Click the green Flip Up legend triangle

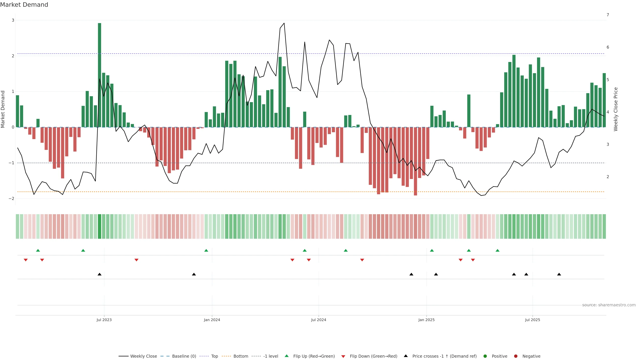[287, 356]
